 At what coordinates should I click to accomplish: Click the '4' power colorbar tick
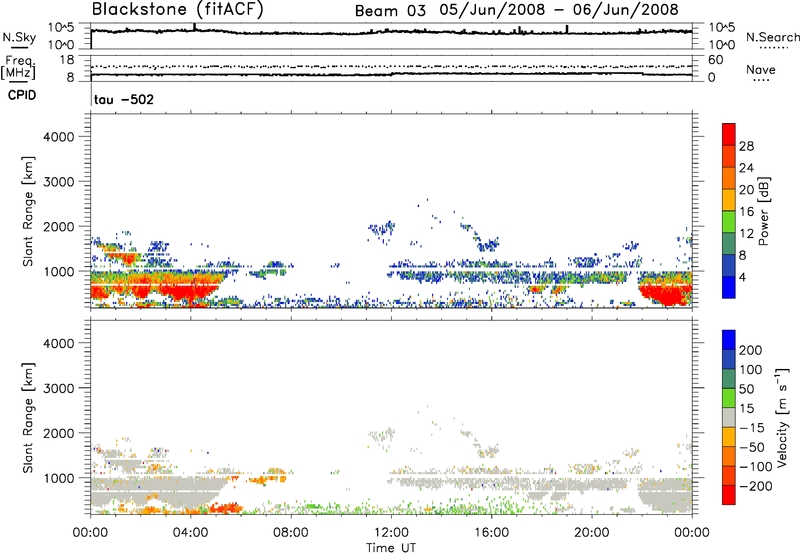pyautogui.click(x=743, y=277)
